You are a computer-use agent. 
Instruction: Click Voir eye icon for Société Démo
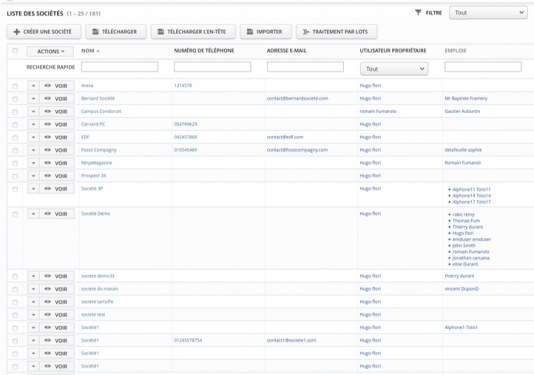click(47, 214)
